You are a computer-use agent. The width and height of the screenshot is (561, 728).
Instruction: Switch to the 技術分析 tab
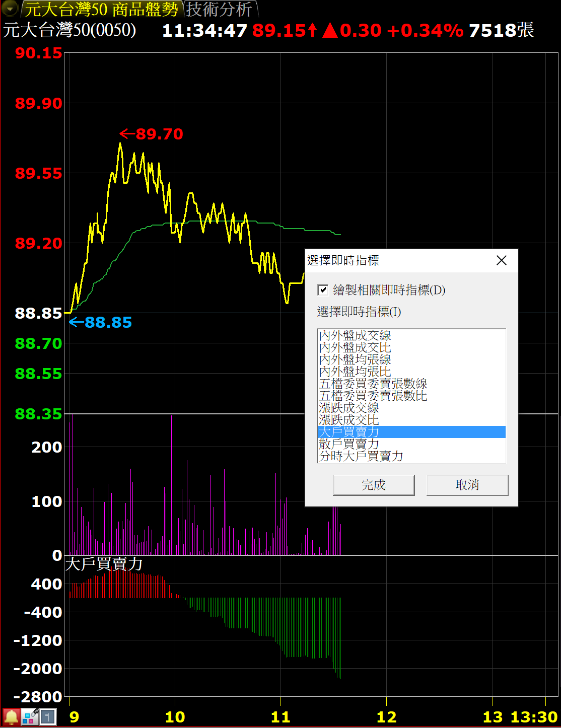pyautogui.click(x=220, y=9)
